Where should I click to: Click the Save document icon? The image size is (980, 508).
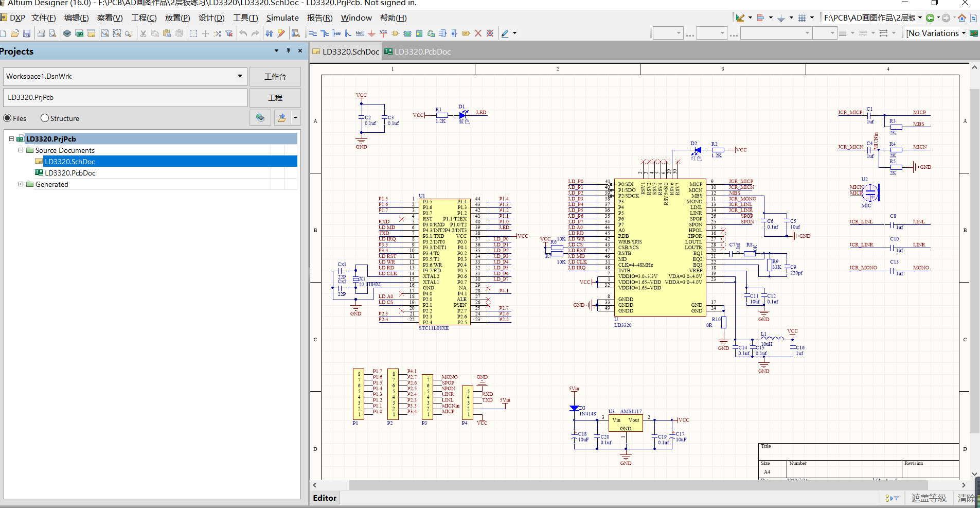[27, 33]
